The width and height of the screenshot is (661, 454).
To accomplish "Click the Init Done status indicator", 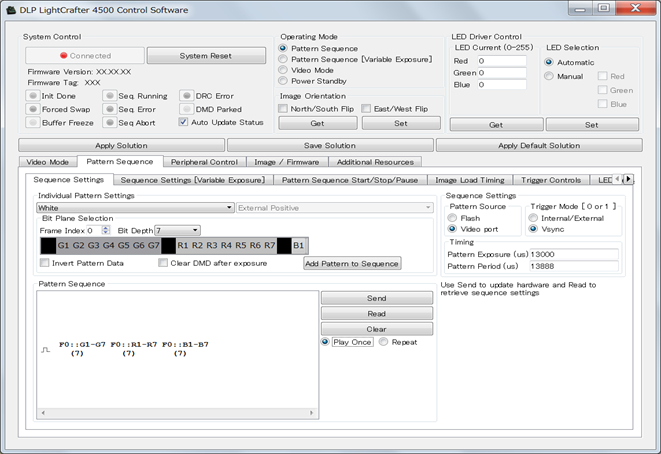I will click(x=32, y=96).
